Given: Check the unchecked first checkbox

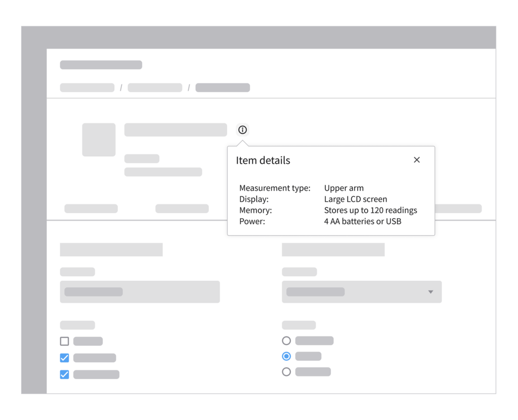Looking at the screenshot, I should pos(64,341).
